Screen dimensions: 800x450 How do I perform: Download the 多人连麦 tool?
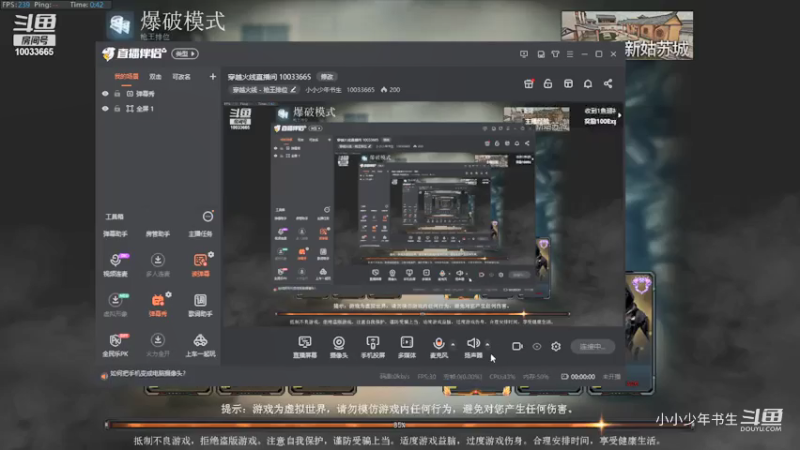158,264
